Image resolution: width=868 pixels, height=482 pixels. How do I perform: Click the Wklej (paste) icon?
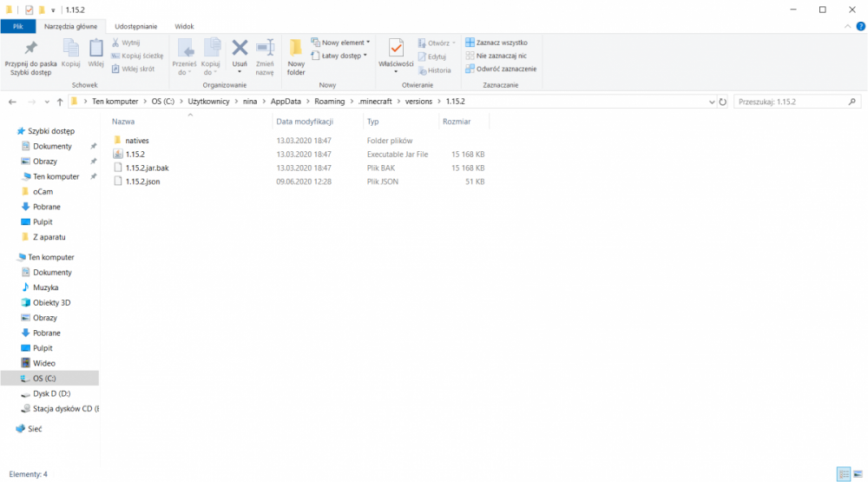pyautogui.click(x=96, y=50)
